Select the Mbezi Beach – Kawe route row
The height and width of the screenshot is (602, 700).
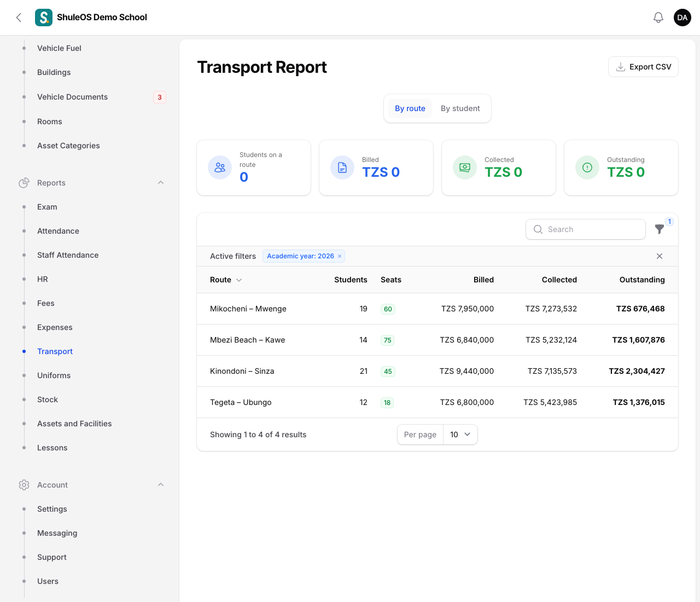click(437, 340)
